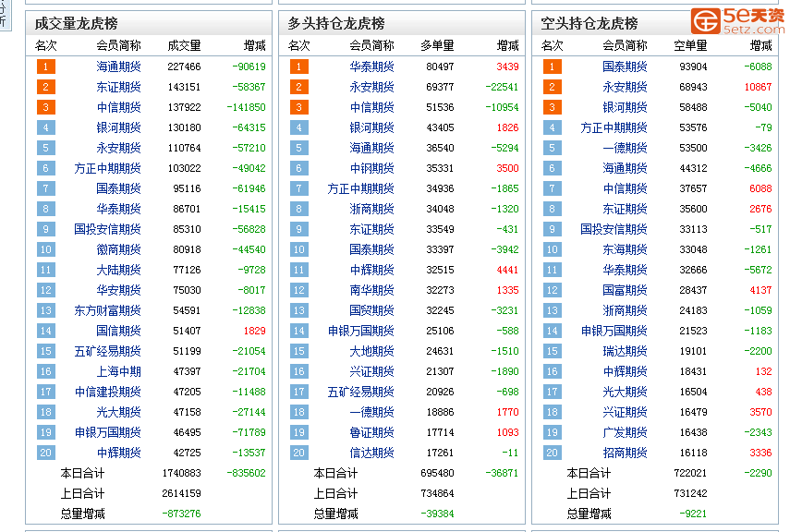Click the 本日合计 short total 722021

pyautogui.click(x=691, y=473)
